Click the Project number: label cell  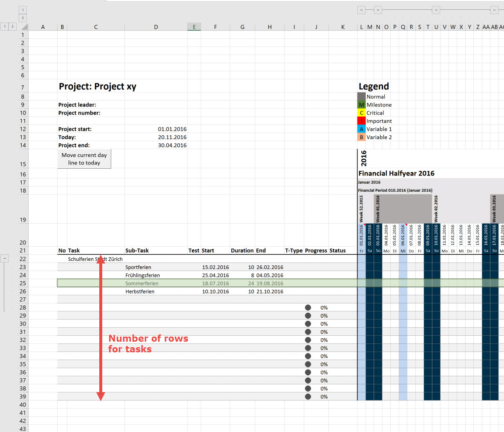(79, 113)
